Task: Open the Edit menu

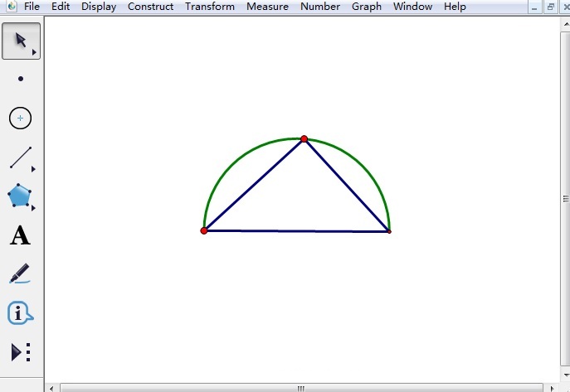Action: (61, 7)
